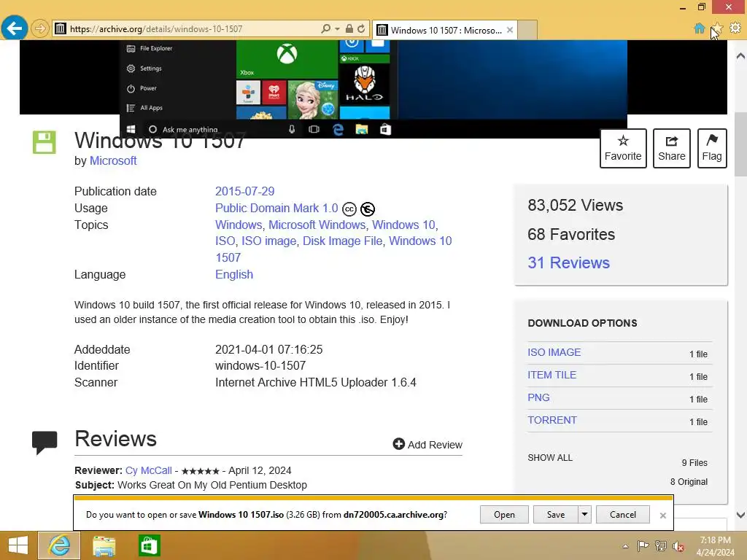This screenshot has height=560, width=747.
Task: Open the Windows Start button
Action: point(18,545)
